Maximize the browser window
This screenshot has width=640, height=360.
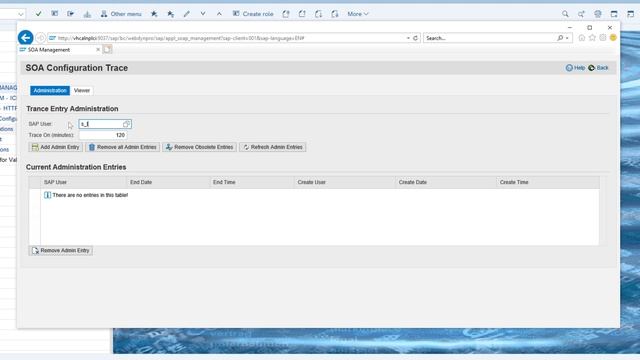pyautogui.click(x=589, y=27)
